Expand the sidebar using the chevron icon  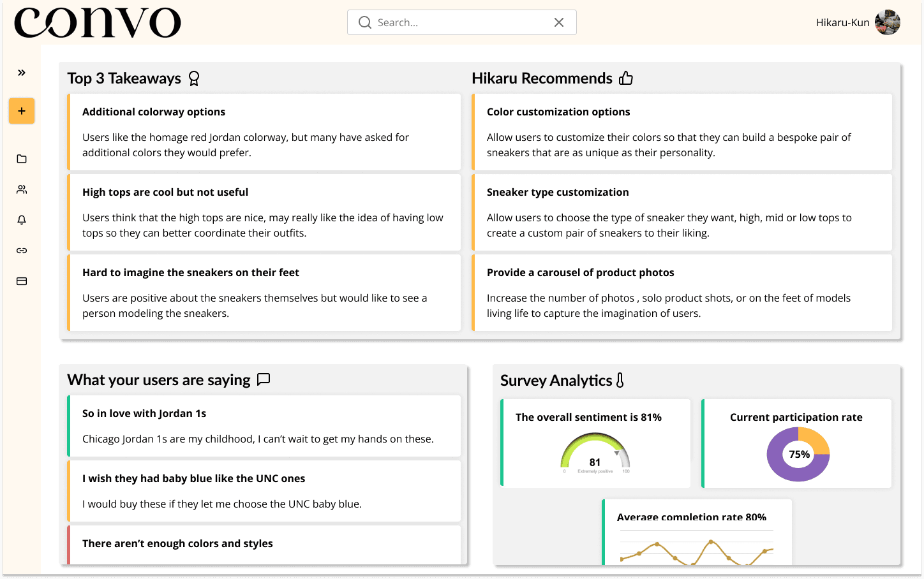[x=21, y=72]
